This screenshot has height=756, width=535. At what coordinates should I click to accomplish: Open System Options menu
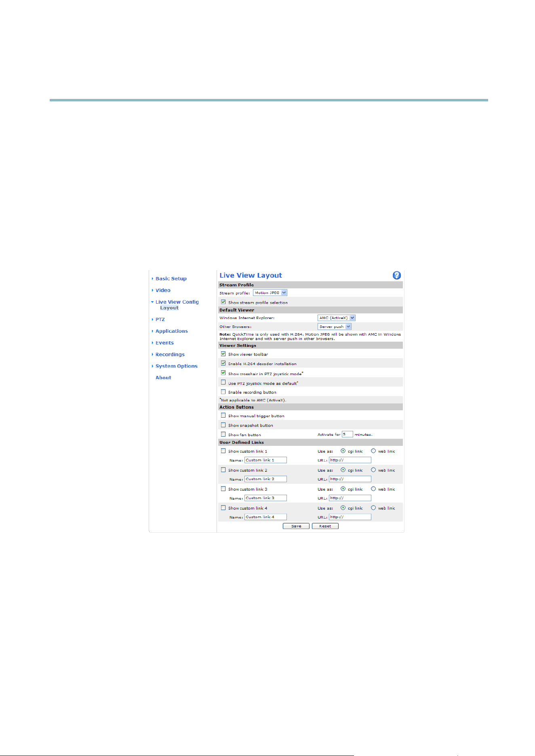[x=177, y=366]
